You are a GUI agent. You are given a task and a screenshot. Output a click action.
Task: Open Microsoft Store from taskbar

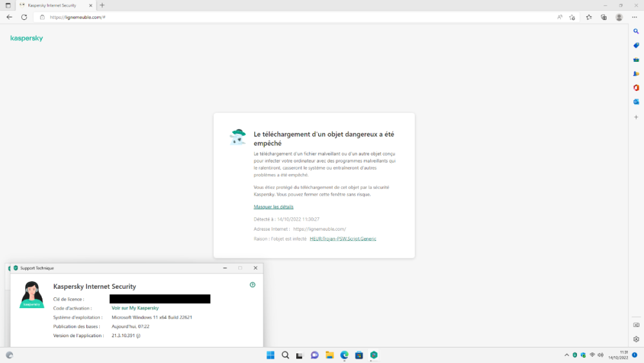tap(359, 355)
